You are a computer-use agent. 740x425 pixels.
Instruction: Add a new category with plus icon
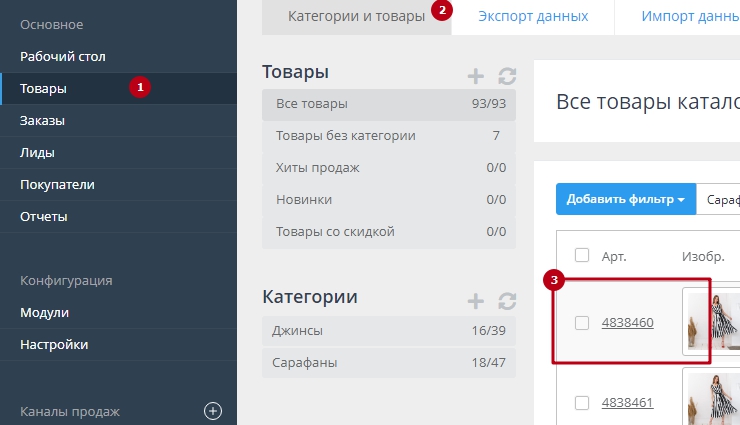(x=476, y=301)
